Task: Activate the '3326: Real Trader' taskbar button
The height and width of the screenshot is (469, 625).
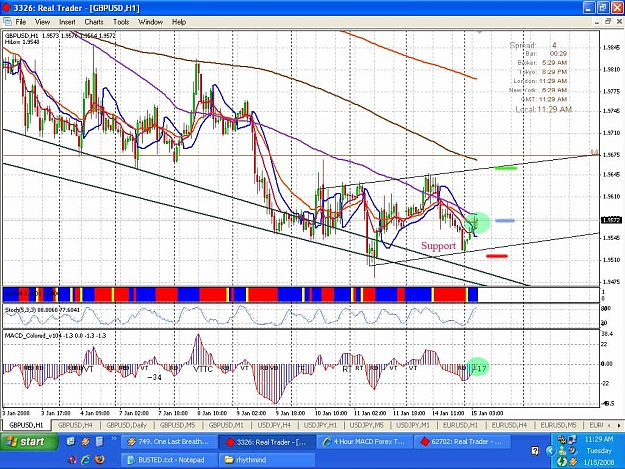Action: pos(267,442)
